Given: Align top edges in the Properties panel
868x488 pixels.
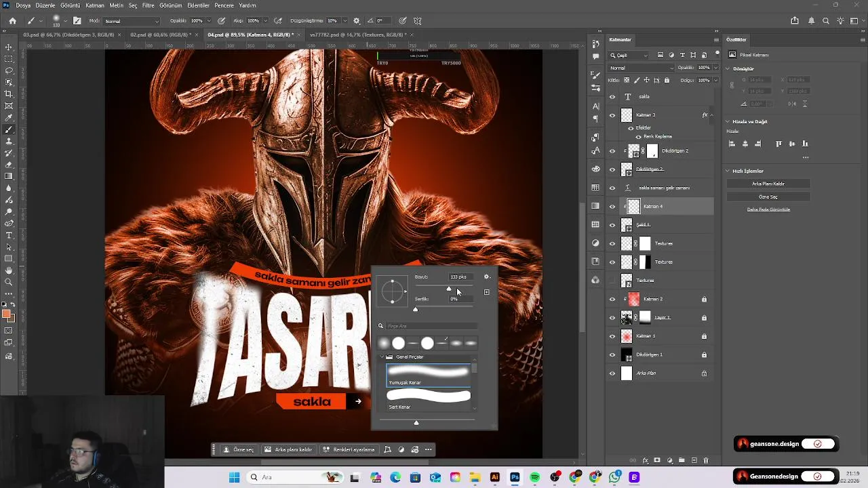Looking at the screenshot, I should click(x=778, y=144).
